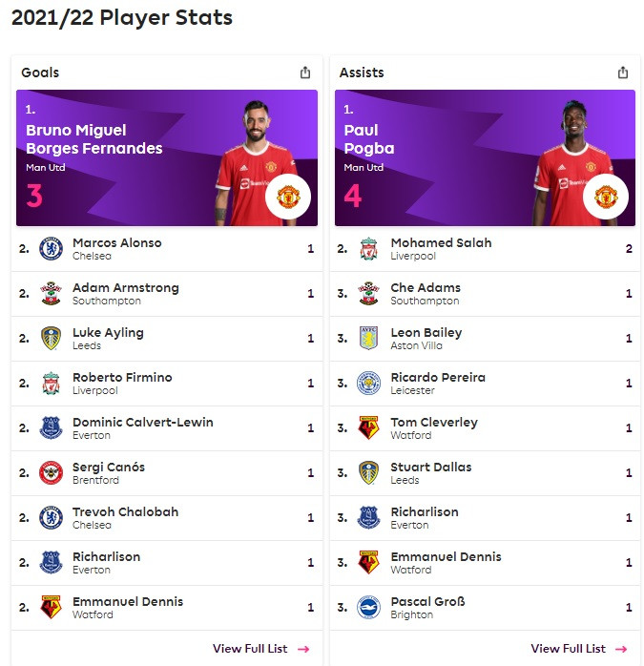Click the Leeds crest beside Luke Ayling

51,338
